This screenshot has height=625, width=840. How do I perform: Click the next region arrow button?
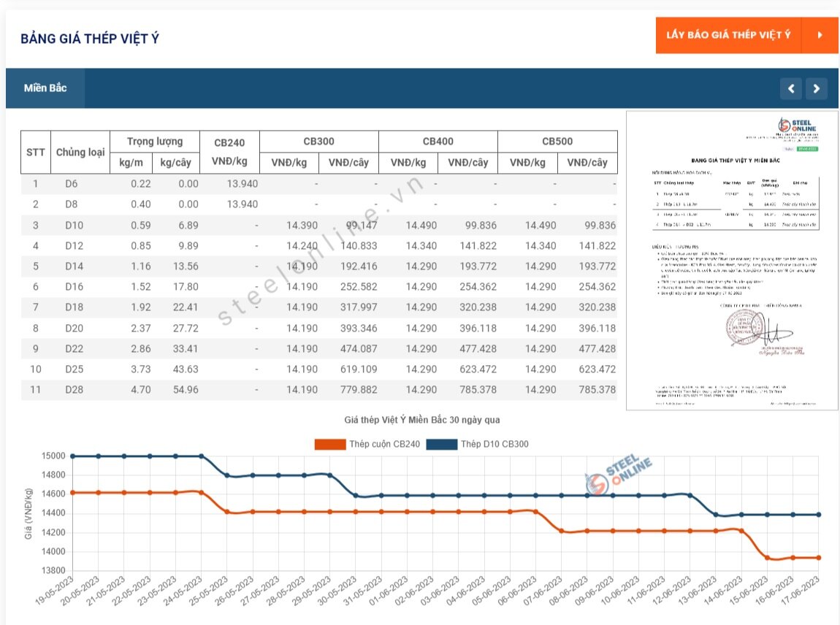pyautogui.click(x=817, y=88)
